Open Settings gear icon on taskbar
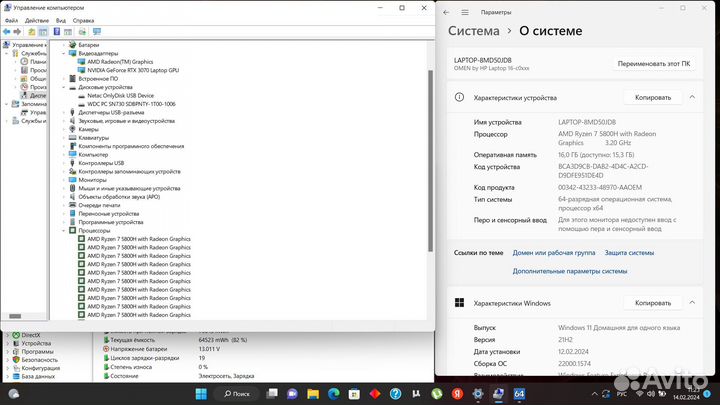Image resolution: width=720 pixels, height=405 pixels. click(478, 394)
